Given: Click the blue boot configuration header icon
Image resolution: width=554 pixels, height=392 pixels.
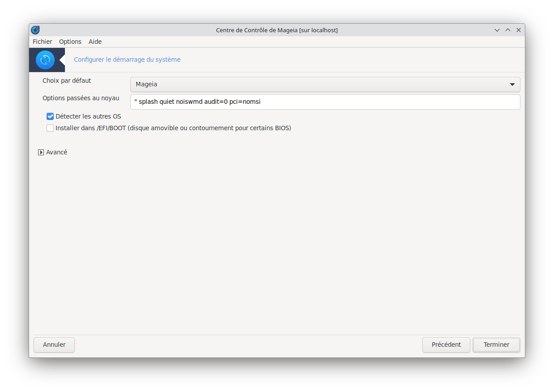Looking at the screenshot, I should 45,60.
